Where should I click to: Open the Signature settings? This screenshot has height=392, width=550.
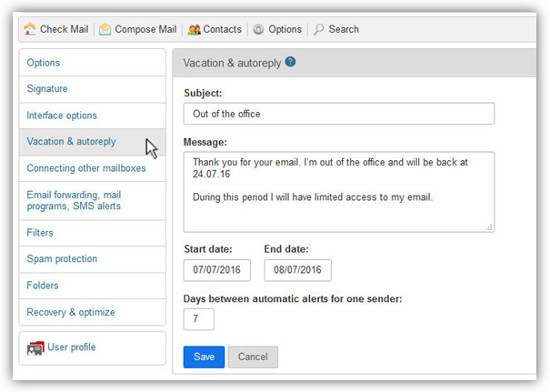click(x=92, y=89)
